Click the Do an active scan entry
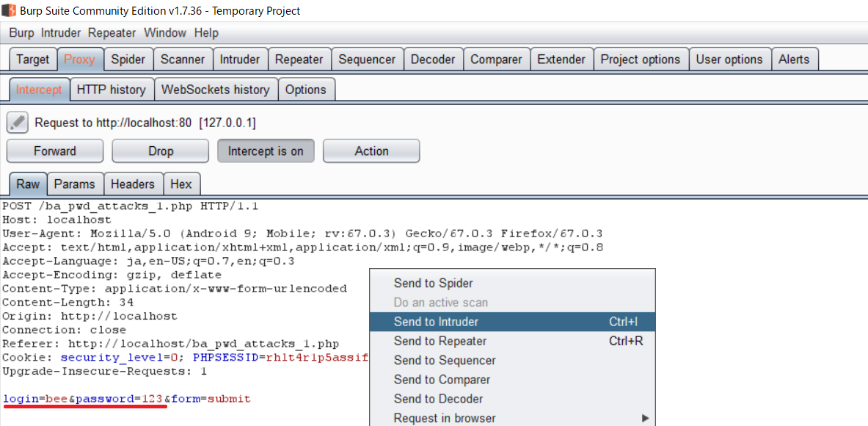868x426 pixels. 512,303
